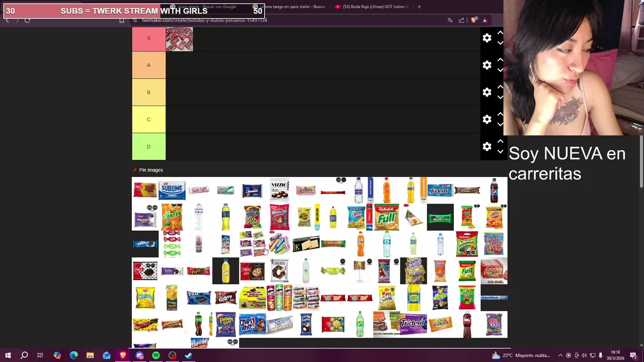Pick the Ole Ole candy bag image
644x362 pixels.
[494, 324]
